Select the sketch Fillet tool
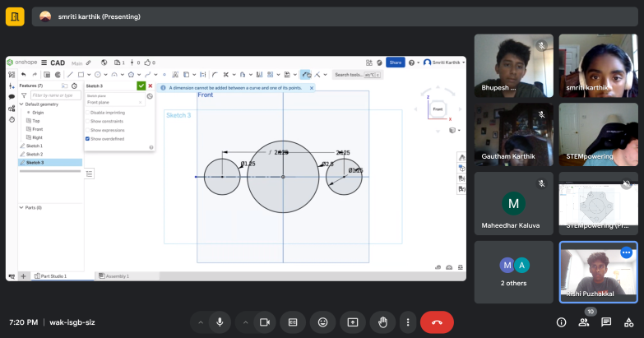Image resolution: width=644 pixels, height=338 pixels. [x=215, y=75]
